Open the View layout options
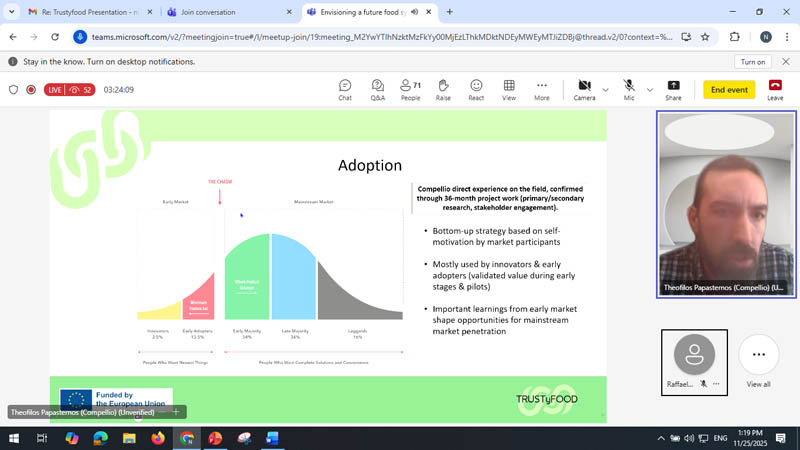Image resolution: width=800 pixels, height=450 pixels. [x=509, y=90]
